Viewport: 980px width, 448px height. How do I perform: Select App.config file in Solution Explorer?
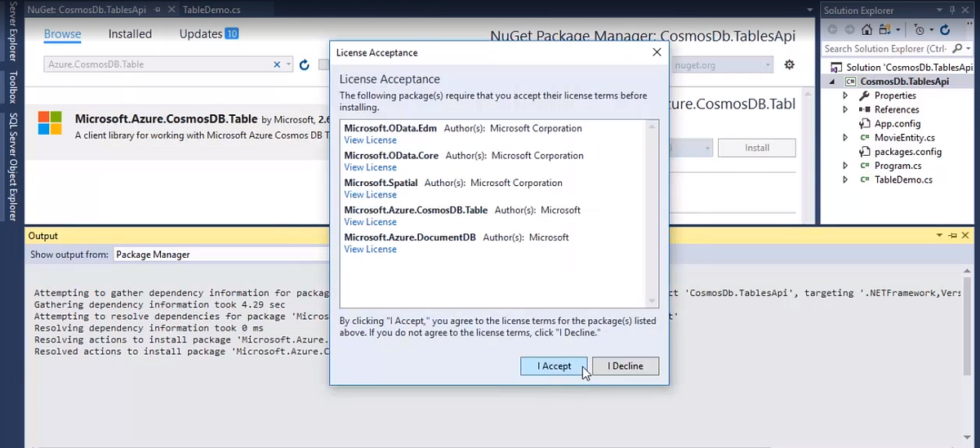[897, 123]
